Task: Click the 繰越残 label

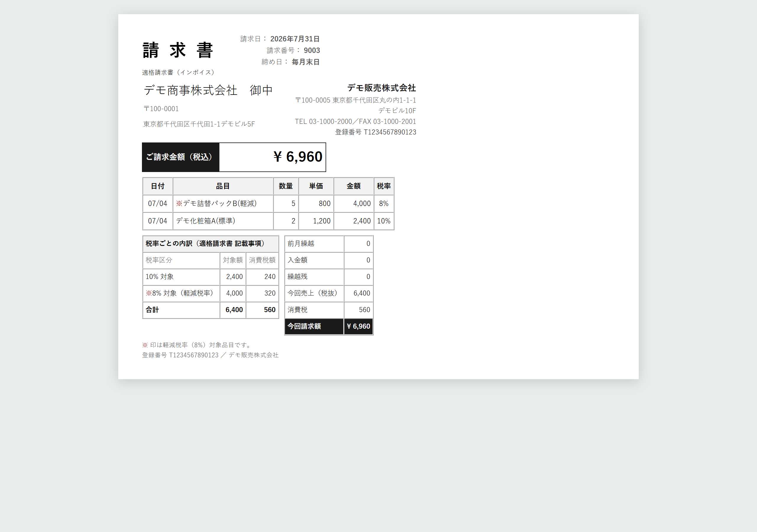Action: click(314, 277)
